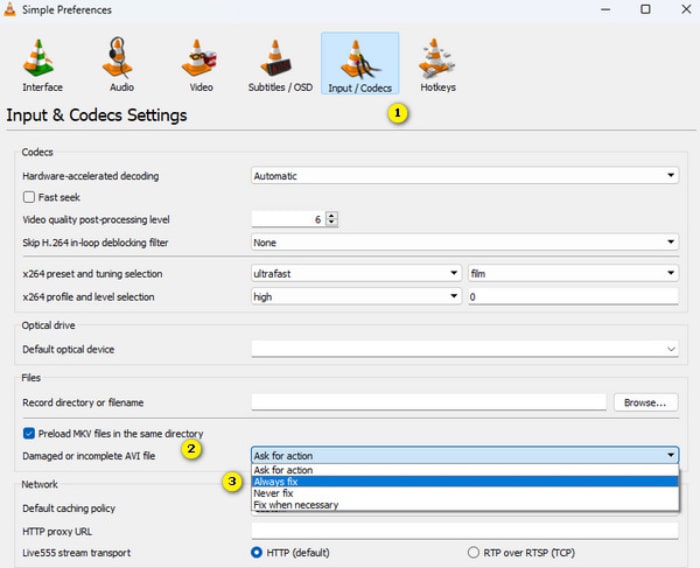
Task: Open Hardware-accelerated decoding dropdown
Action: (x=465, y=175)
